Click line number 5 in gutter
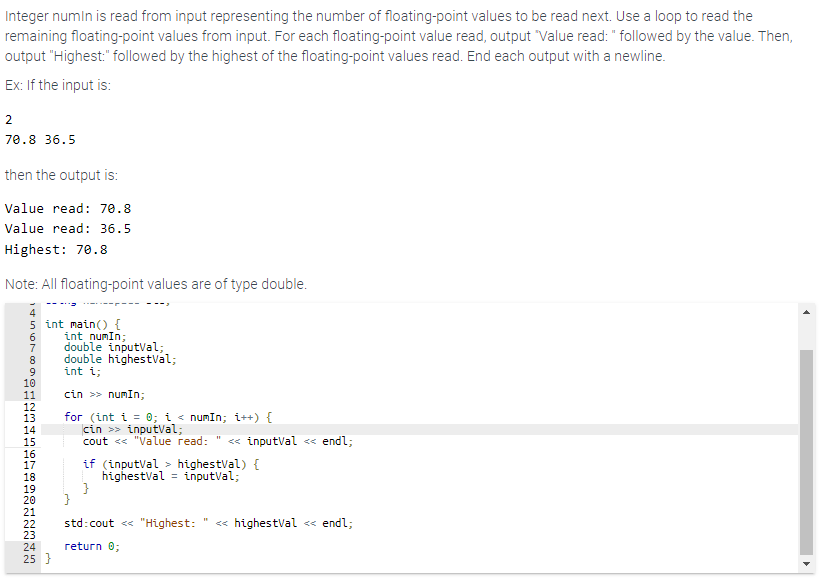 click(32, 325)
